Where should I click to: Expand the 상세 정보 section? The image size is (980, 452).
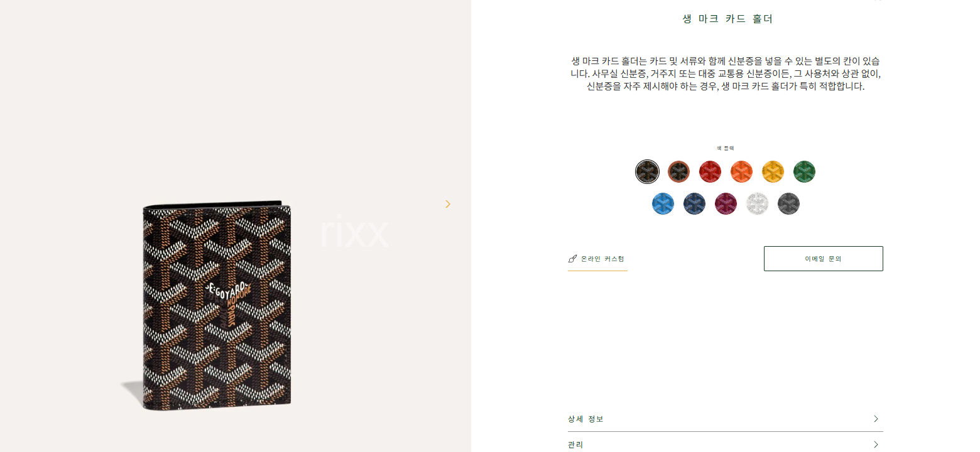[x=725, y=419]
